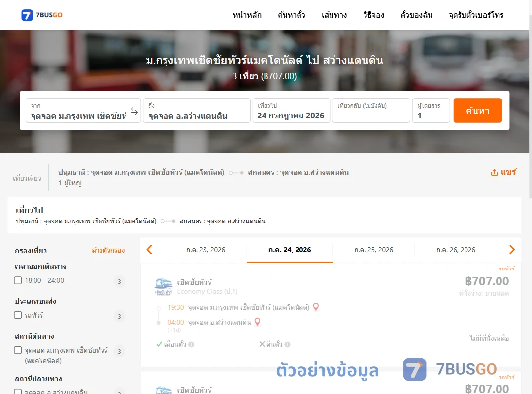Open the เที่ยวไป departure date field
Image resolution: width=532 pixels, height=394 pixels.
coord(291,110)
